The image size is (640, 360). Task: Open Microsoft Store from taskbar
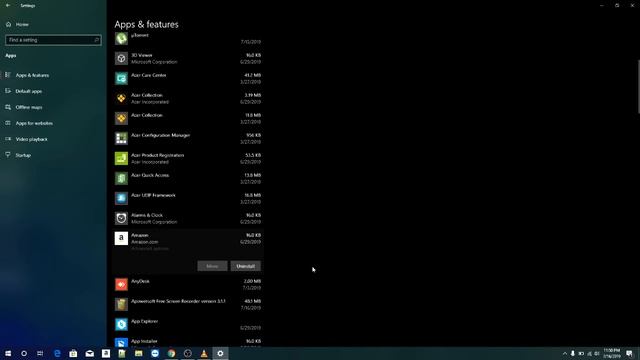pos(73,353)
